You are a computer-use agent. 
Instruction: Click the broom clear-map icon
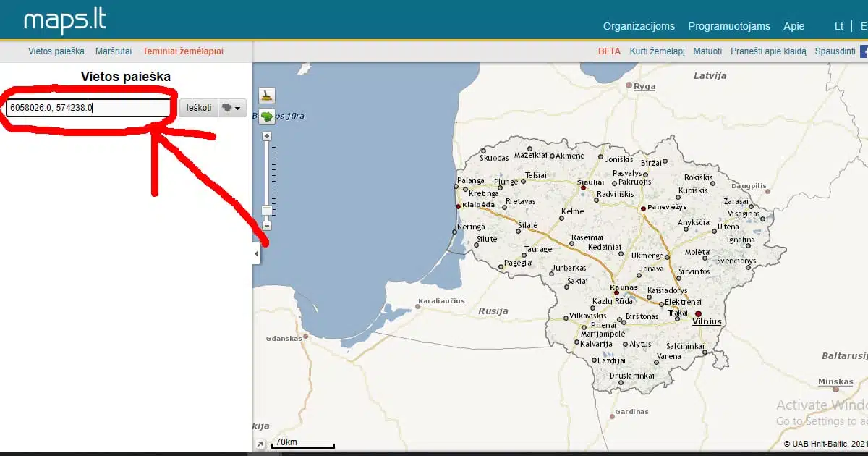pyautogui.click(x=267, y=96)
